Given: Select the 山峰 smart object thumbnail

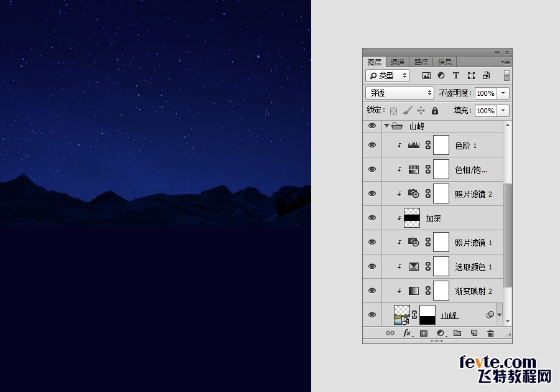Looking at the screenshot, I should pyautogui.click(x=401, y=315).
